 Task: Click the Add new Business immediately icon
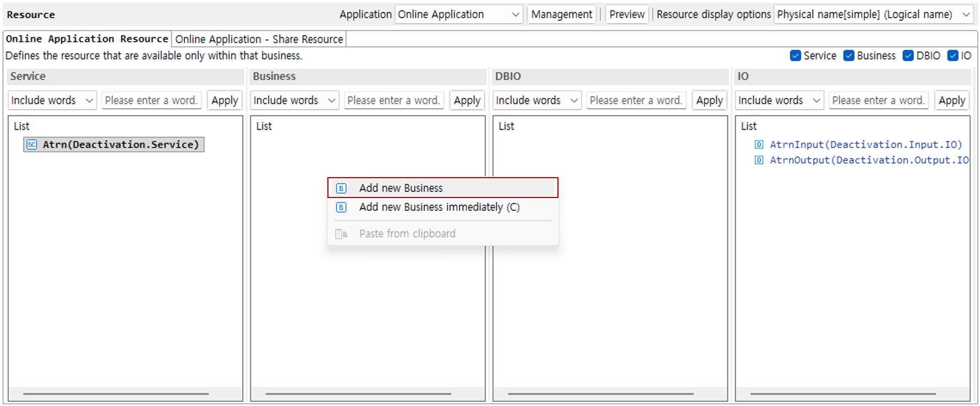pyautogui.click(x=341, y=207)
